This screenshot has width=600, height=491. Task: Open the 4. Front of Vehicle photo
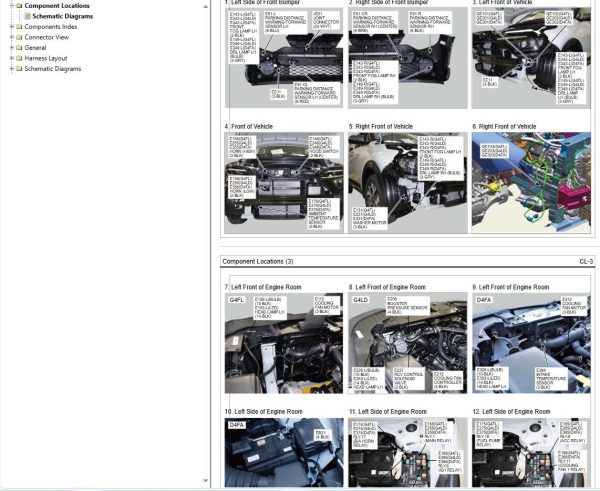point(284,183)
